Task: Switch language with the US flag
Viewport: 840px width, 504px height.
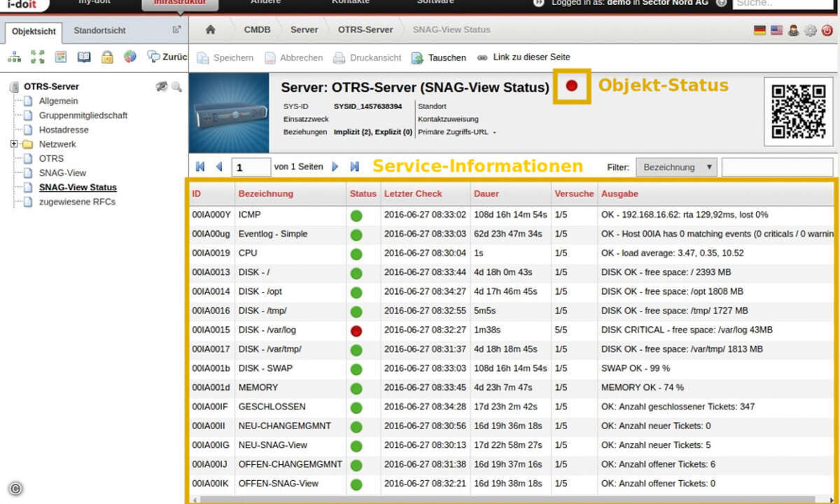Action: (776, 30)
